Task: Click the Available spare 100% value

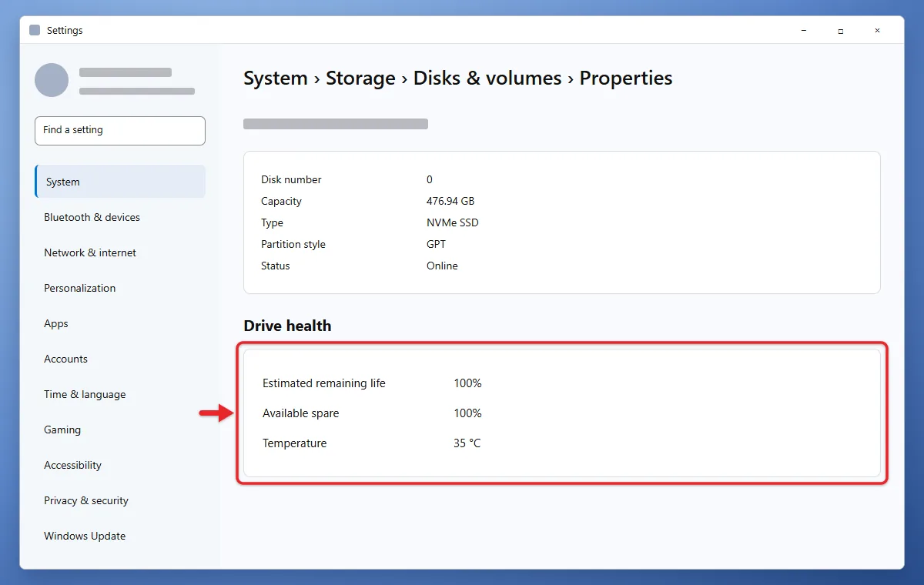Action: [467, 413]
